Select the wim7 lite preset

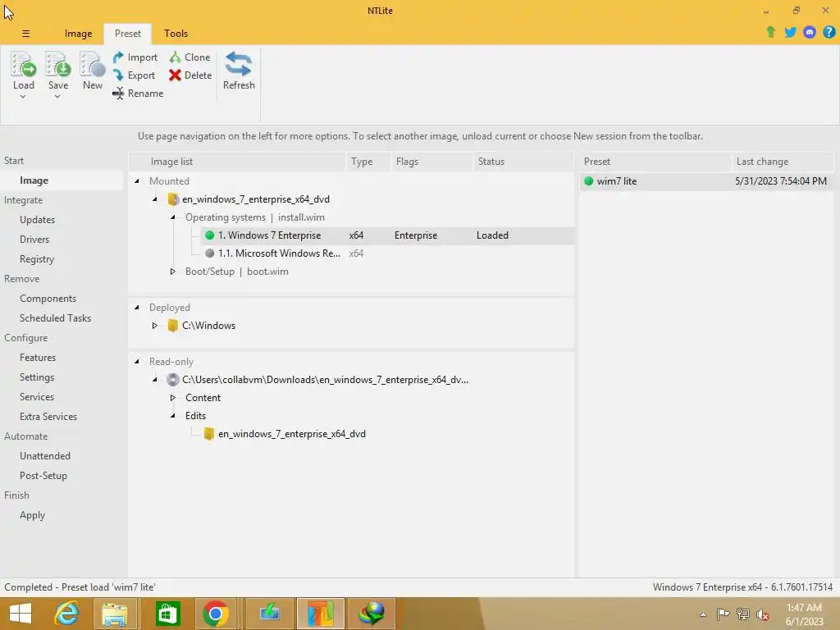(706, 181)
